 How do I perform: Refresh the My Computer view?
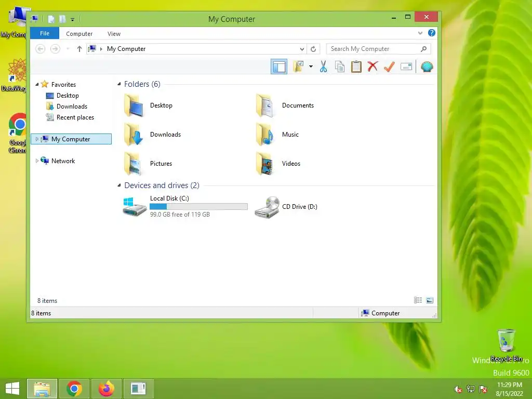313,49
